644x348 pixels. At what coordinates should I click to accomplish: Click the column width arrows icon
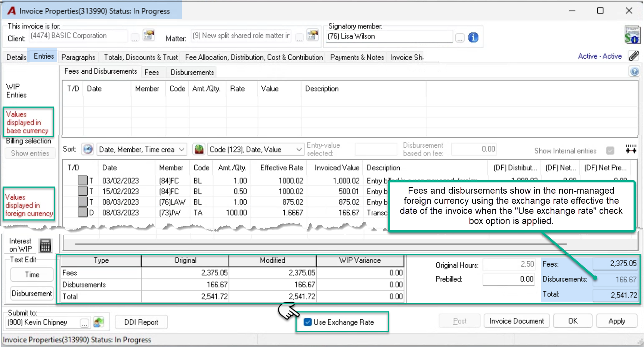pos(631,149)
